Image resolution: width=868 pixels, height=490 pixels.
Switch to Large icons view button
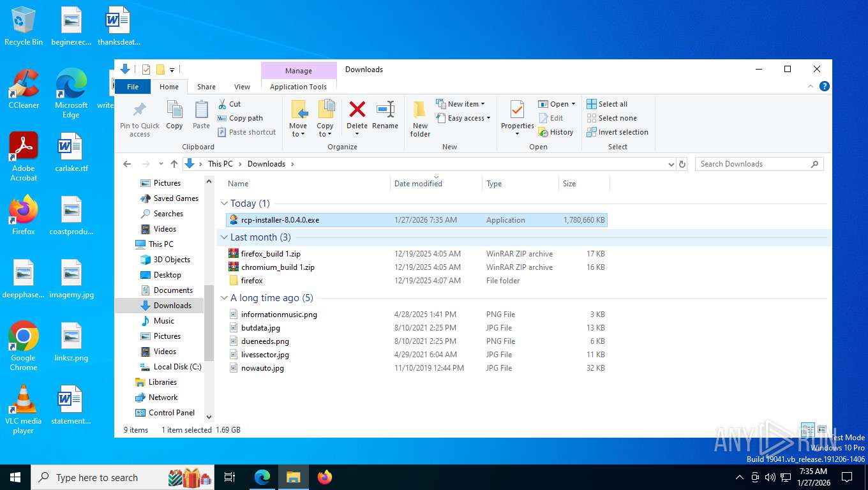tap(822, 429)
